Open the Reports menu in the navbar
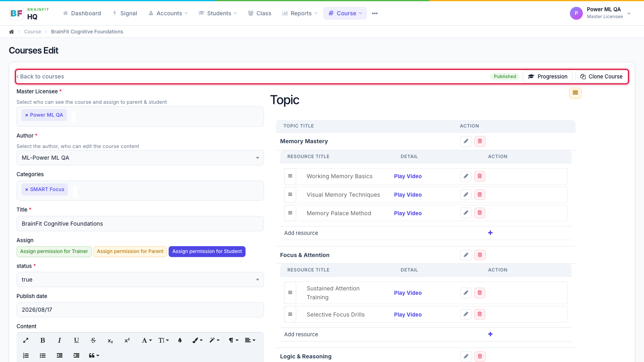Viewport: 644px width, 362px height. (300, 13)
